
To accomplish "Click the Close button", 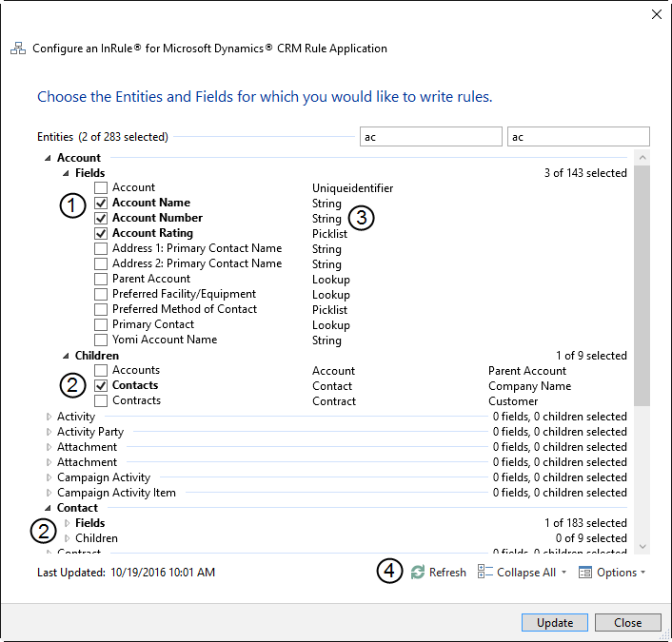I will coord(628,622).
